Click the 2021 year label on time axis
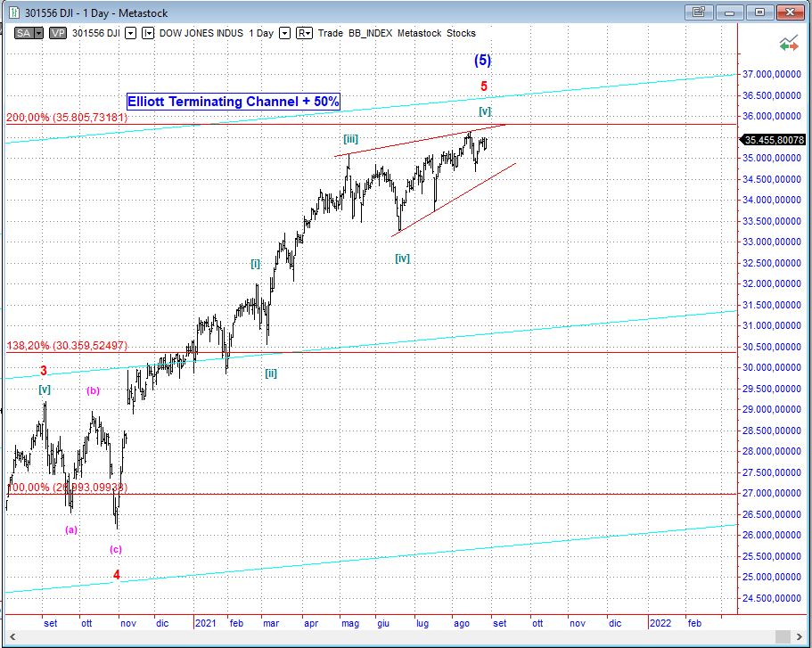The width and height of the screenshot is (812, 648). [x=206, y=623]
